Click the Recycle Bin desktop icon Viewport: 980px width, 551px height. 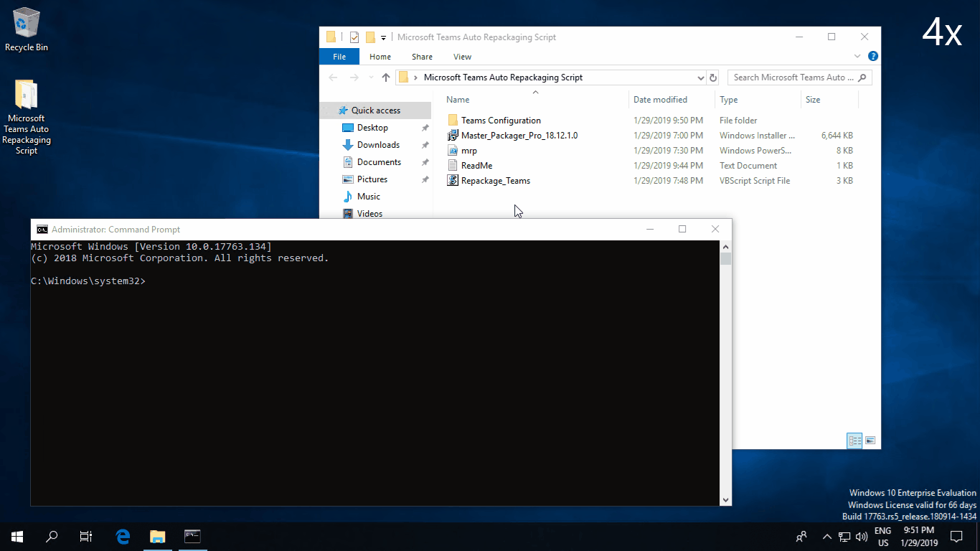coord(27,30)
